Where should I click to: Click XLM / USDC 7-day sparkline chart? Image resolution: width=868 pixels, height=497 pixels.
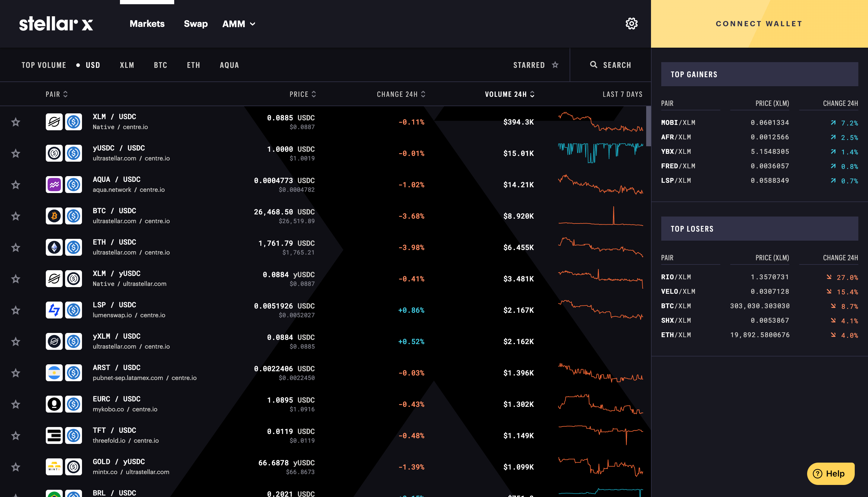(601, 122)
